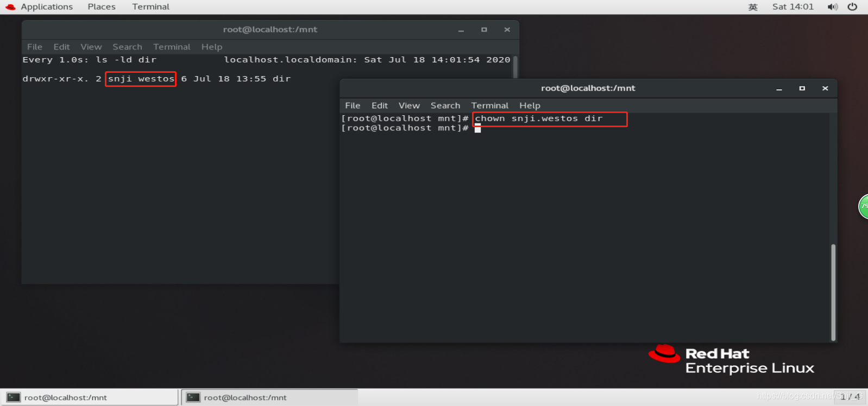Open the Terminal app menu in top bar
The image size is (868, 406).
click(150, 7)
